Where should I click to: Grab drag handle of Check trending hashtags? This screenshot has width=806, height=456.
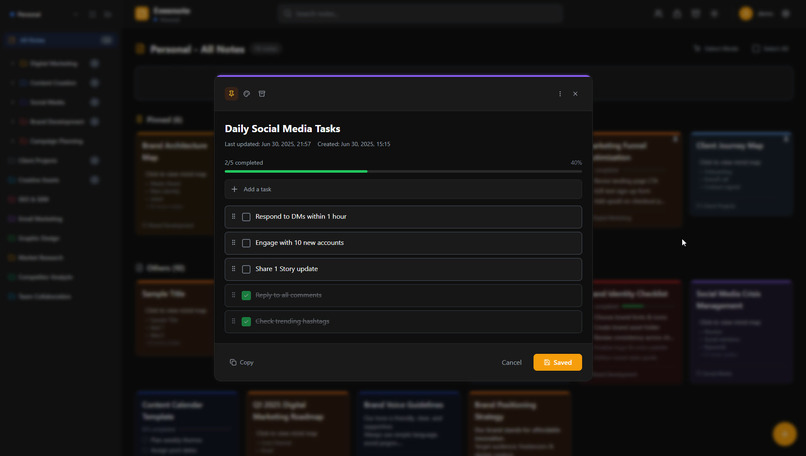(233, 321)
